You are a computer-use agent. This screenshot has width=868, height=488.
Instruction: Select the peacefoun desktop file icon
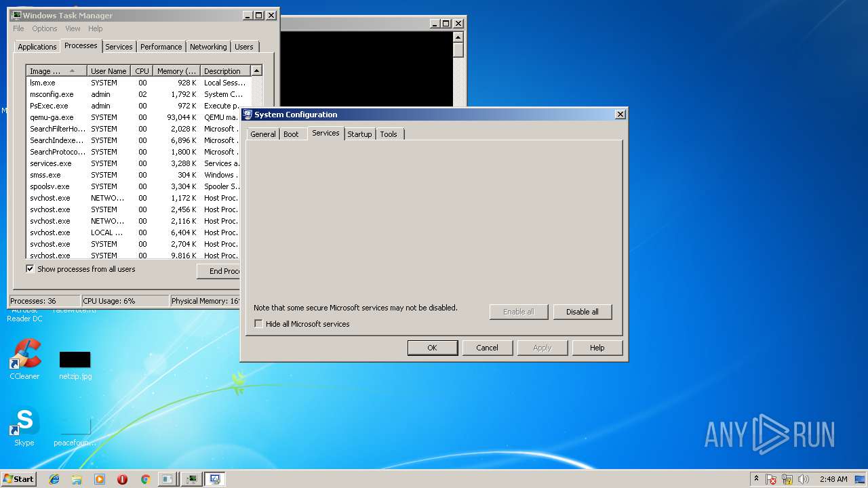(x=75, y=432)
